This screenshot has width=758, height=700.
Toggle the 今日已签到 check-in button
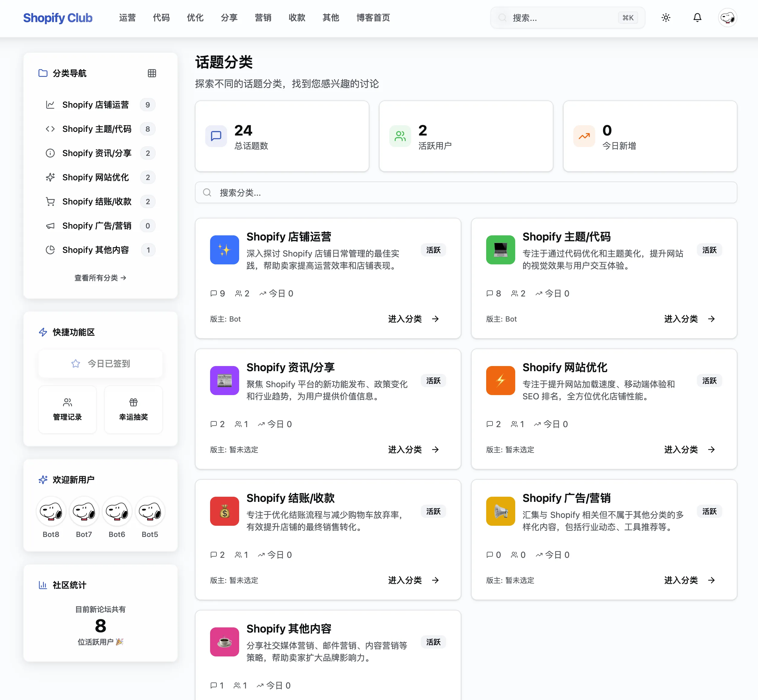pyautogui.click(x=101, y=364)
